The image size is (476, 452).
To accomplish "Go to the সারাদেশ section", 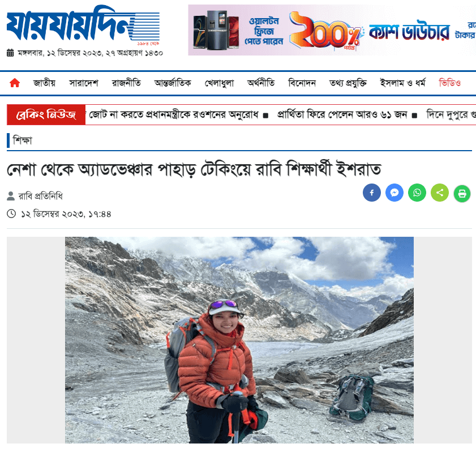I will (x=83, y=83).
